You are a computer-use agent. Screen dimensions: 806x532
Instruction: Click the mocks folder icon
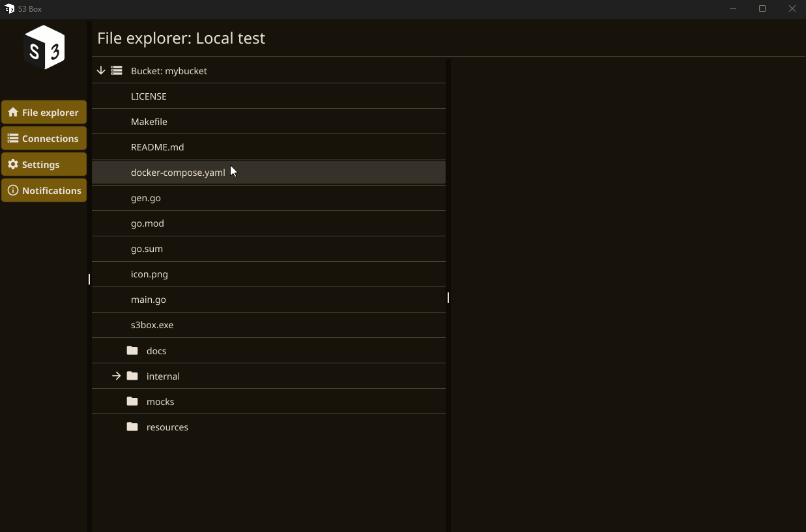click(x=132, y=401)
